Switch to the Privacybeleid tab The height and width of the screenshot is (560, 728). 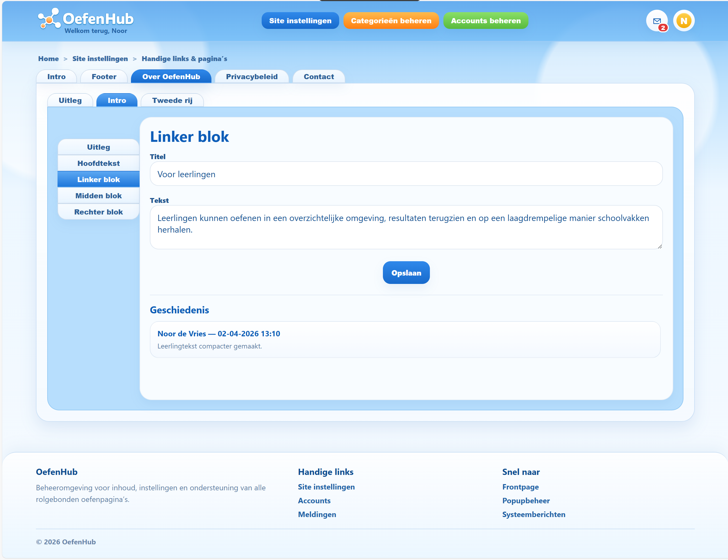tap(252, 77)
